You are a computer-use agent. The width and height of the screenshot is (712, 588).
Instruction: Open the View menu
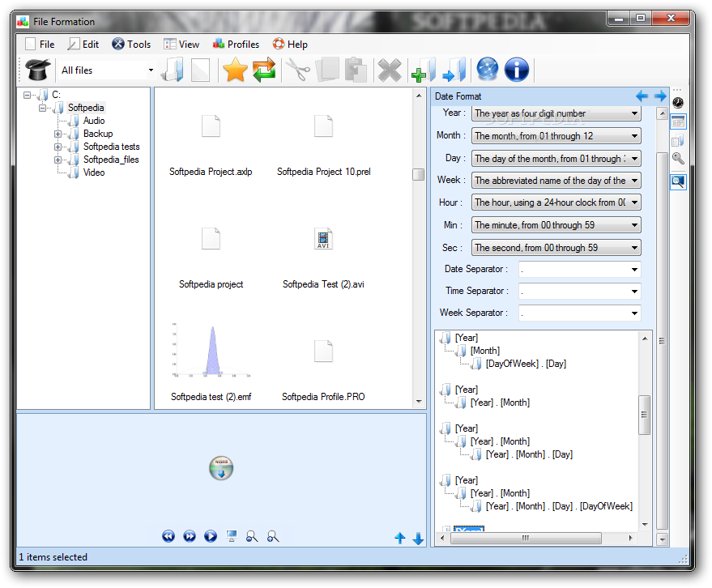(x=181, y=44)
